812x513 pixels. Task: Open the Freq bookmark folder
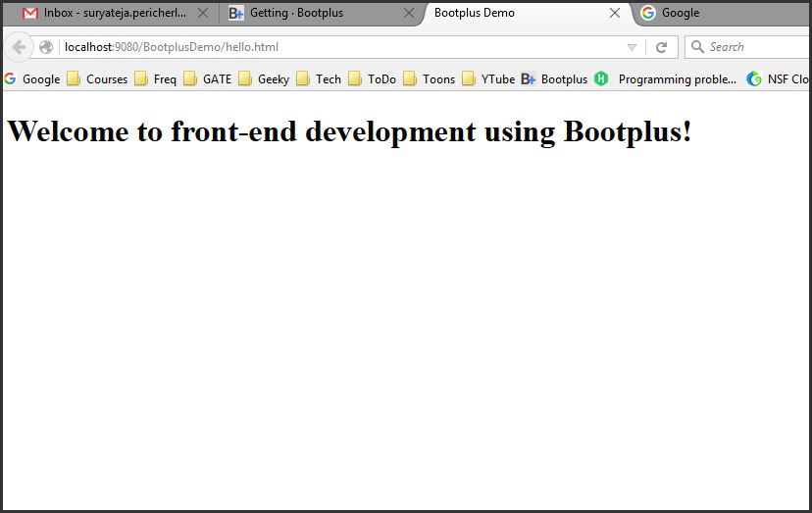coord(155,79)
